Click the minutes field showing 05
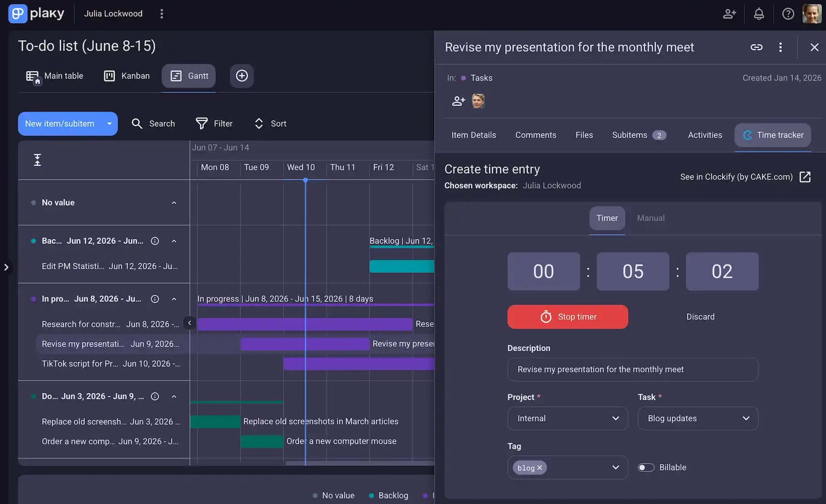 (633, 271)
